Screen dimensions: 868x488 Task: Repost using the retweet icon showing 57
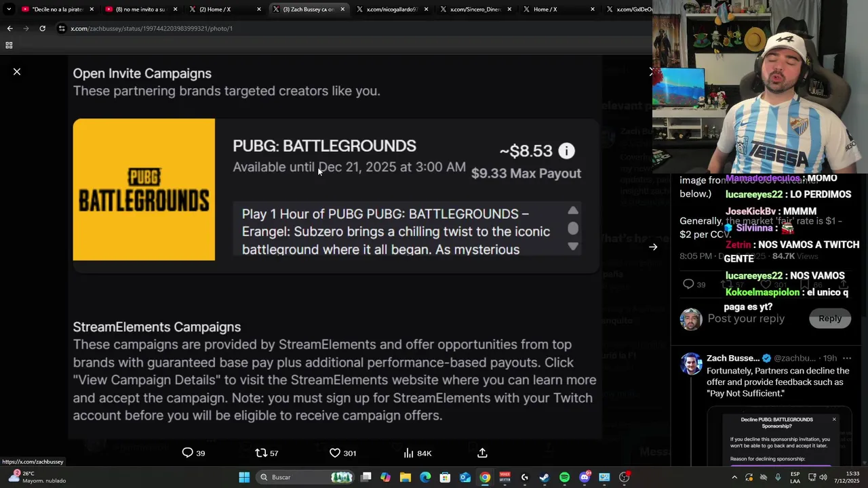(267, 453)
